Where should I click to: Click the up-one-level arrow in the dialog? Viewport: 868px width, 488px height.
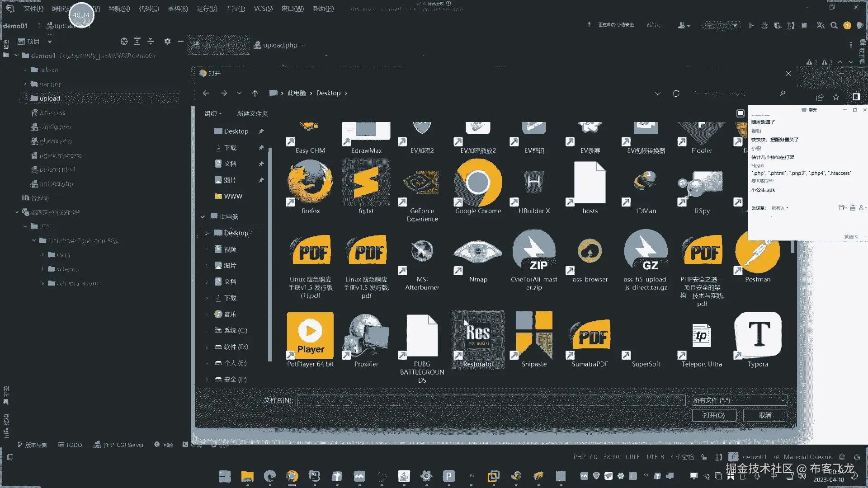255,93
